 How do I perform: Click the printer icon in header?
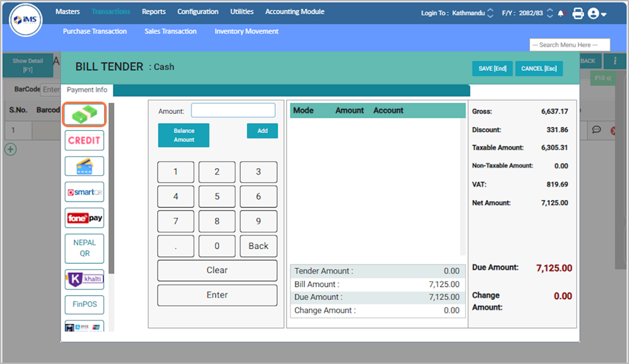coord(578,13)
